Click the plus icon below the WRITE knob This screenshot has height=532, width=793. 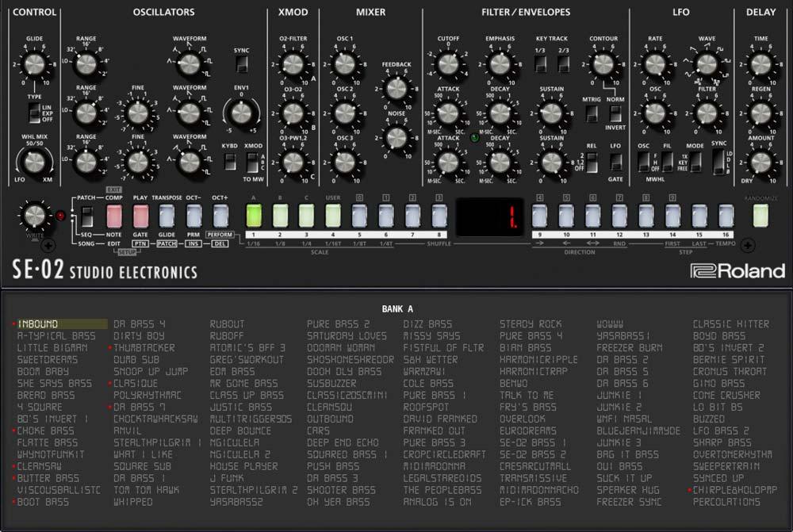pyautogui.click(x=48, y=246)
